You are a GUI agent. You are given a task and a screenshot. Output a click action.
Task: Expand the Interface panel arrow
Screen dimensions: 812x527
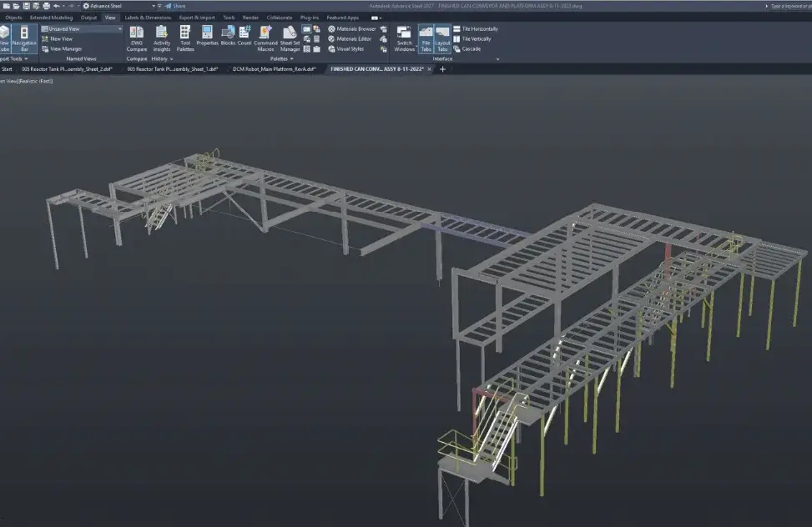[497, 59]
